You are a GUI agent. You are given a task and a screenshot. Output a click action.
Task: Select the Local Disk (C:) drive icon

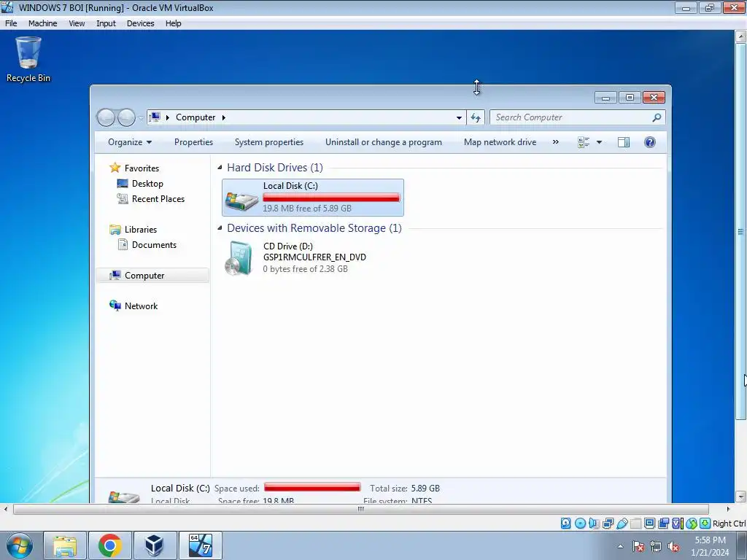[x=241, y=201]
